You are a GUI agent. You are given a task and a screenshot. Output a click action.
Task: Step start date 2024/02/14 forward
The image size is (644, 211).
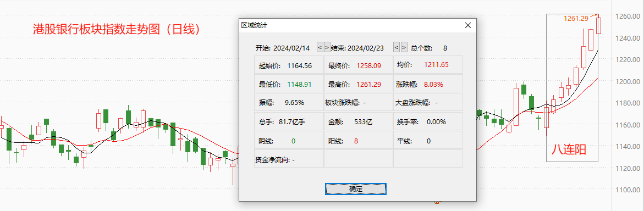327,48
